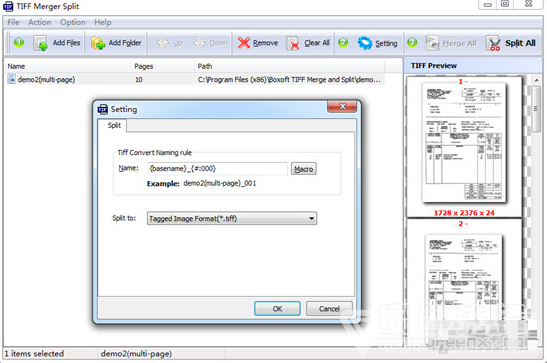Click the Macro button

coord(304,169)
